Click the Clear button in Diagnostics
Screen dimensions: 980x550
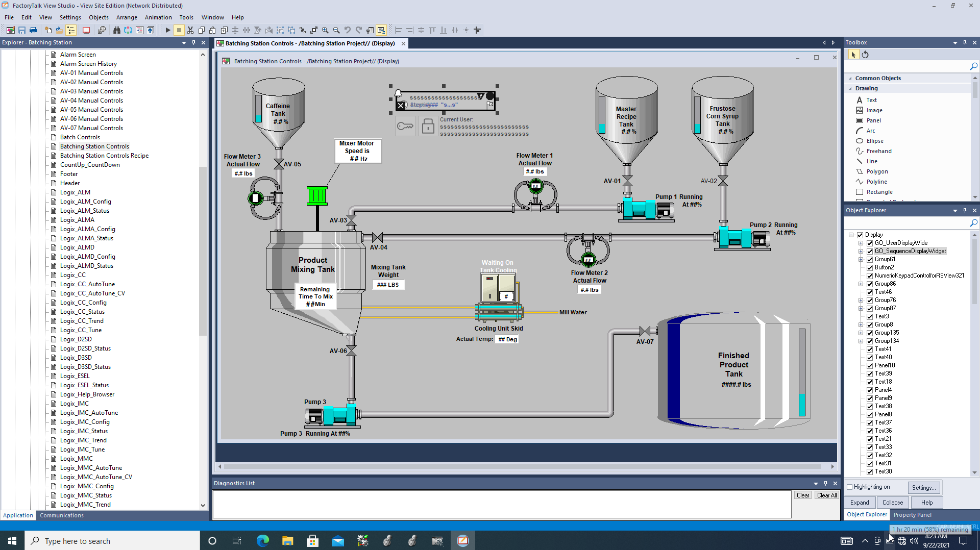pyautogui.click(x=803, y=495)
